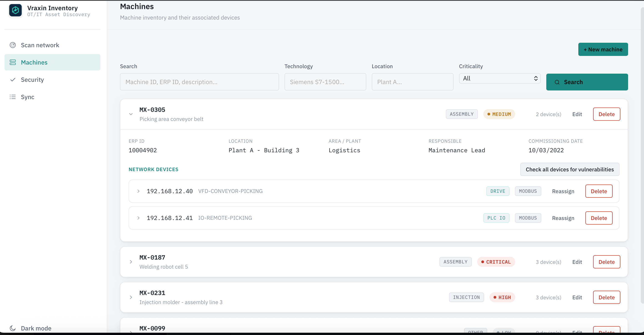Click 'Picking area conveyor belt' description
The height and width of the screenshot is (335, 644).
(x=171, y=119)
